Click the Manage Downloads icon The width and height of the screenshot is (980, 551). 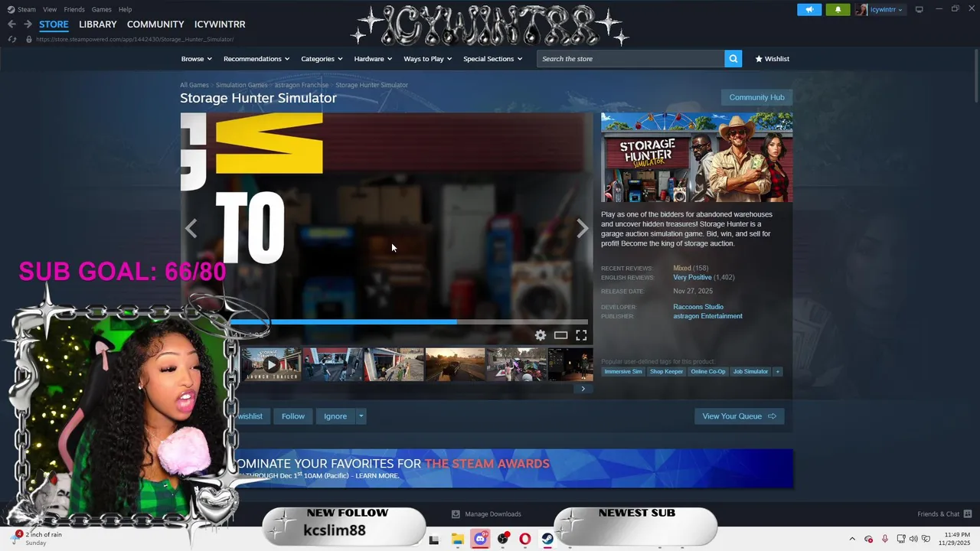[x=456, y=514]
